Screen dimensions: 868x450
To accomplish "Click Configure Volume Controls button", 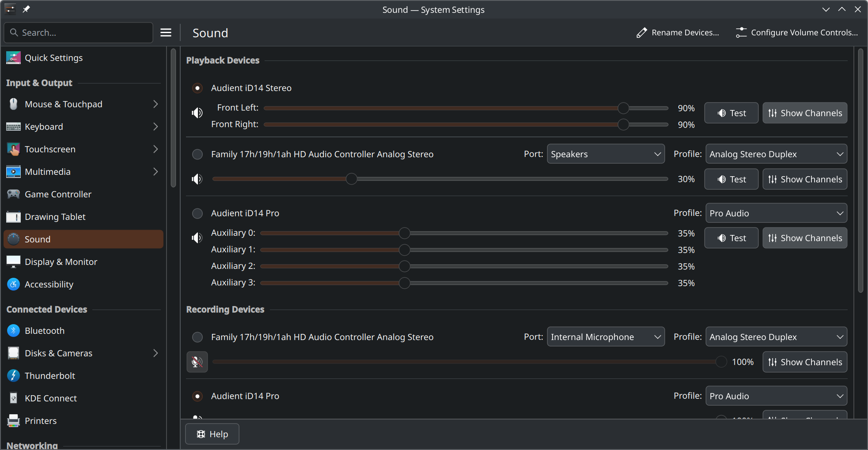I will click(x=797, y=33).
